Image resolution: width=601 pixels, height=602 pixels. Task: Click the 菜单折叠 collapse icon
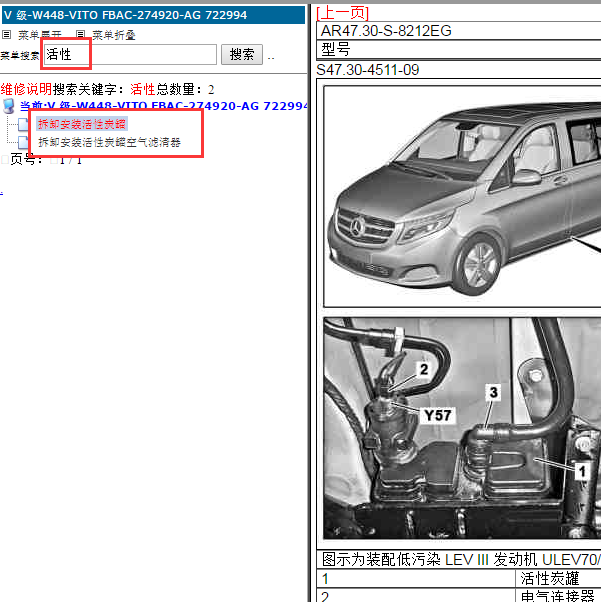click(x=80, y=35)
